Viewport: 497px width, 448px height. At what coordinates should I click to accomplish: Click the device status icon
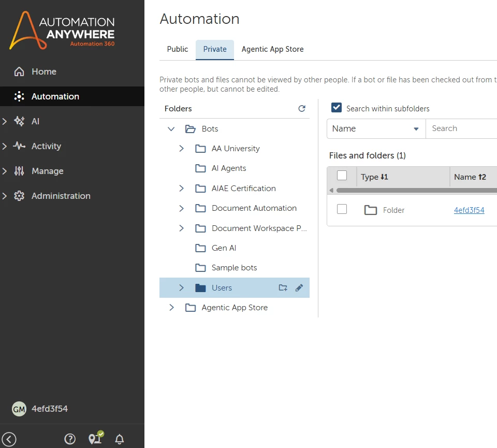click(96, 438)
